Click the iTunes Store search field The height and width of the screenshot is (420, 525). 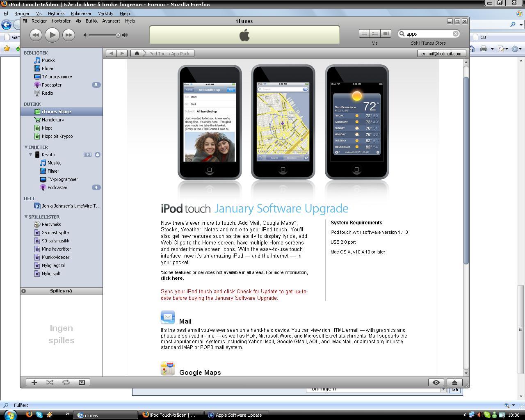pos(429,34)
